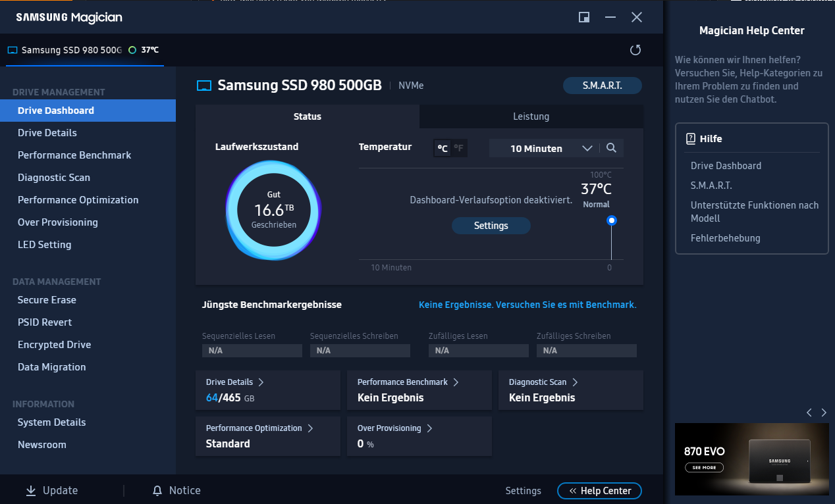The image size is (835, 504).
Task: Open LED Setting page
Action: [88, 245]
